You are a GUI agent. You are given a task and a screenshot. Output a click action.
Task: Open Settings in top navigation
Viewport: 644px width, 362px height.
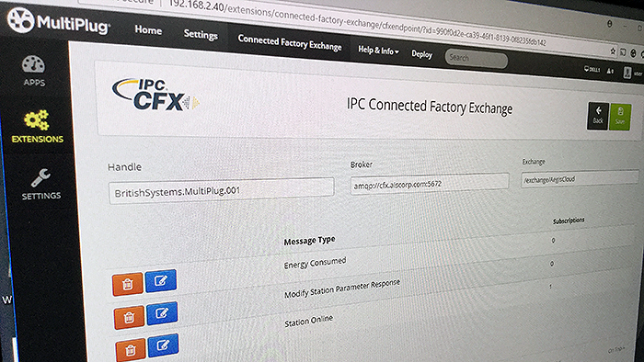(201, 34)
